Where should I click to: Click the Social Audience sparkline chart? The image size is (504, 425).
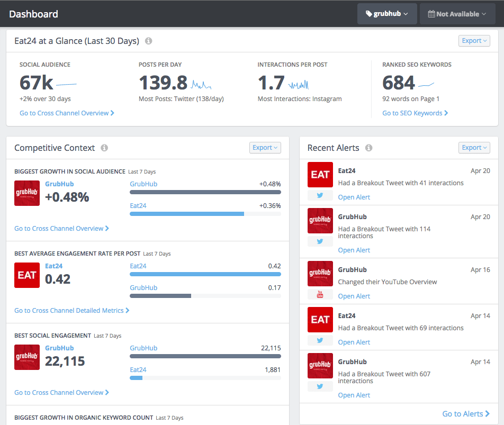pos(66,85)
